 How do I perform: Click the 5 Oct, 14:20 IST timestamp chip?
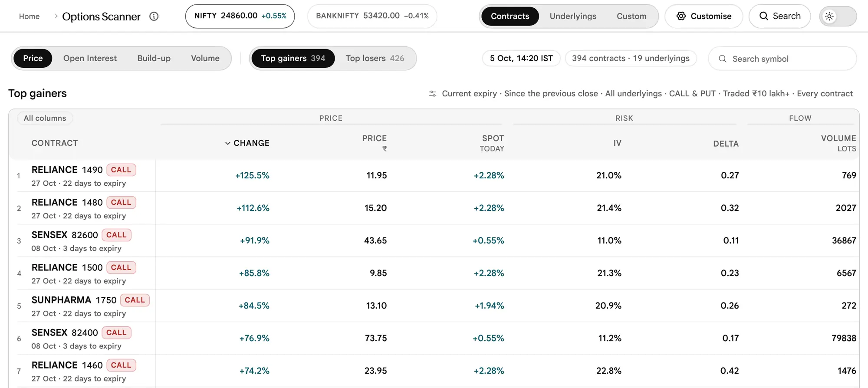pyautogui.click(x=521, y=59)
